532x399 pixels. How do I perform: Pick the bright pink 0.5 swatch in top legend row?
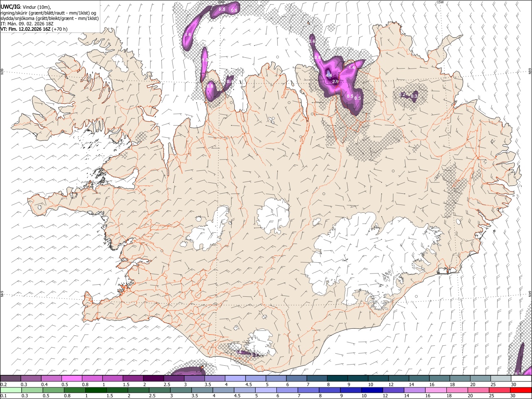tap(71, 379)
